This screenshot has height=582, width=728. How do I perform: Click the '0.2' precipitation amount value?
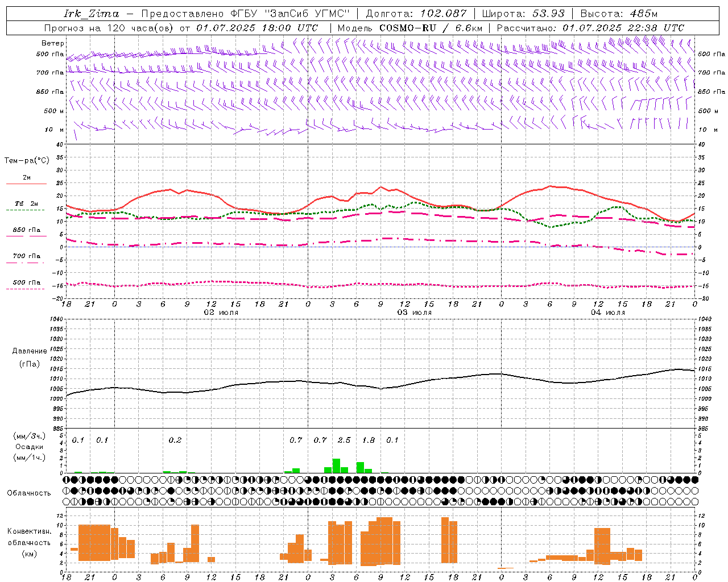click(x=175, y=440)
